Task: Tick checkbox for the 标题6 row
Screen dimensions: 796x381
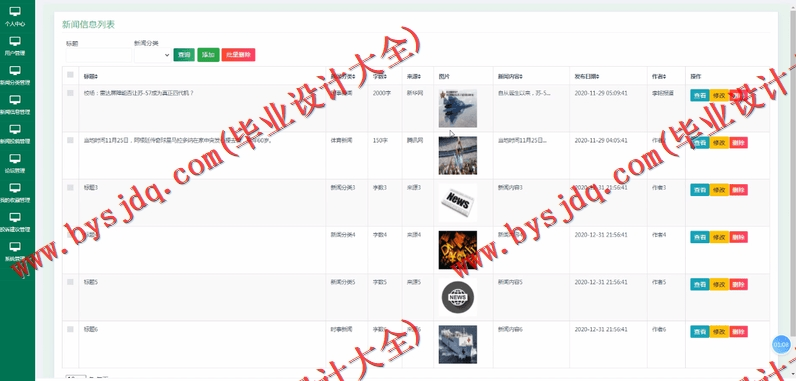Action: coord(70,329)
